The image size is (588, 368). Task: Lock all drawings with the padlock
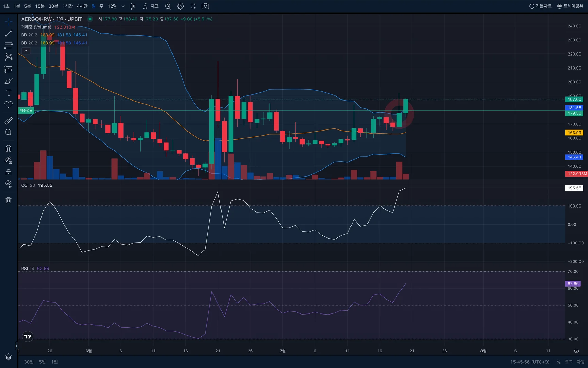click(9, 172)
